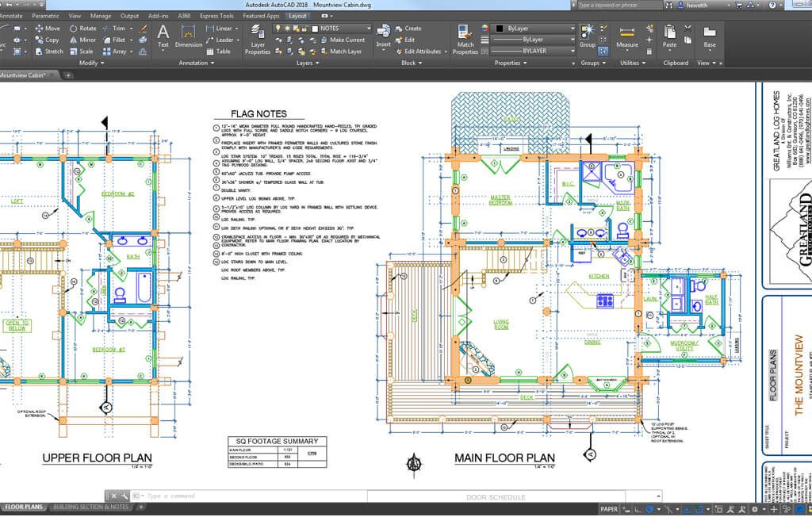Click the Leader annotation tool
This screenshot has width=812, height=517.
(220, 40)
